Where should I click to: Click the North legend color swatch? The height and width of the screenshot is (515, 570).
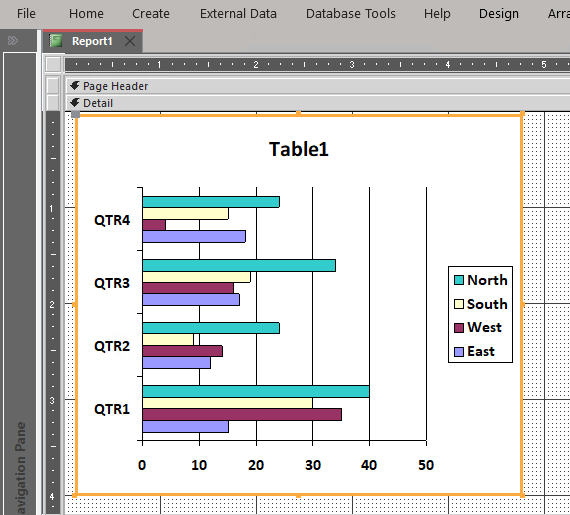459,280
